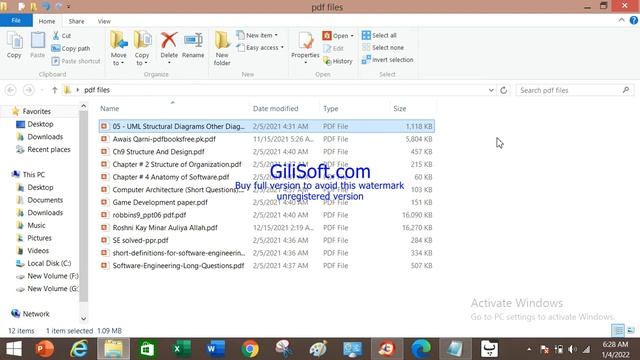Open Customize Quick Access Toolbar dropdown
Image resolution: width=640 pixels, height=360 pixels.
point(69,7)
